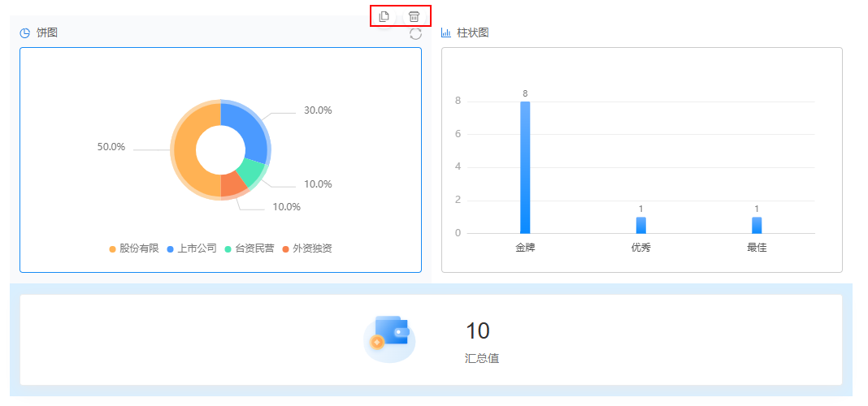Click the wallet icon in summary card
The width and height of the screenshot is (868, 406).
(390, 339)
